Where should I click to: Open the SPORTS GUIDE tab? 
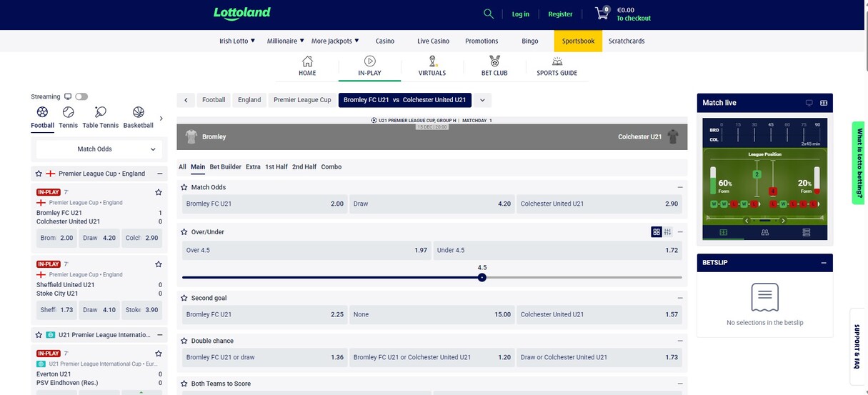coord(557,66)
